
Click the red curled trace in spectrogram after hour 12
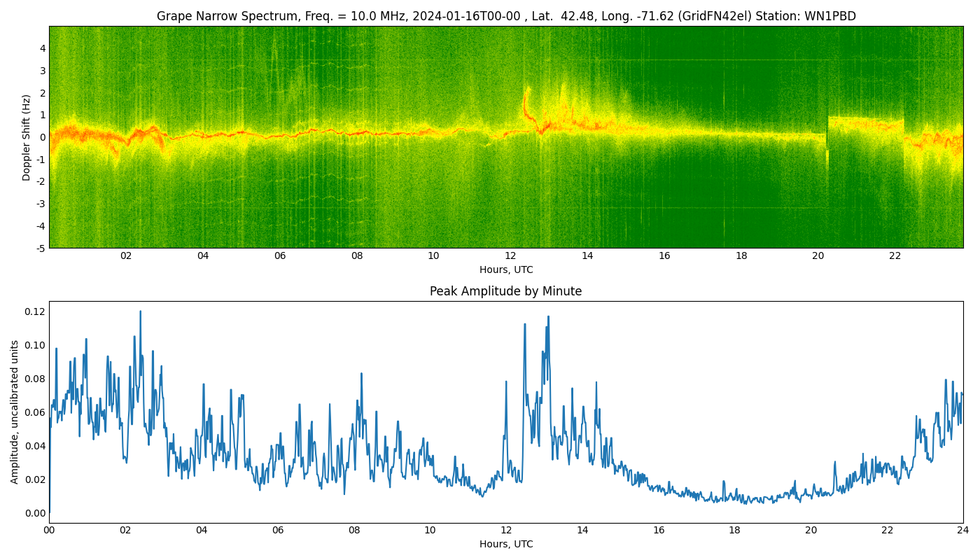526,105
